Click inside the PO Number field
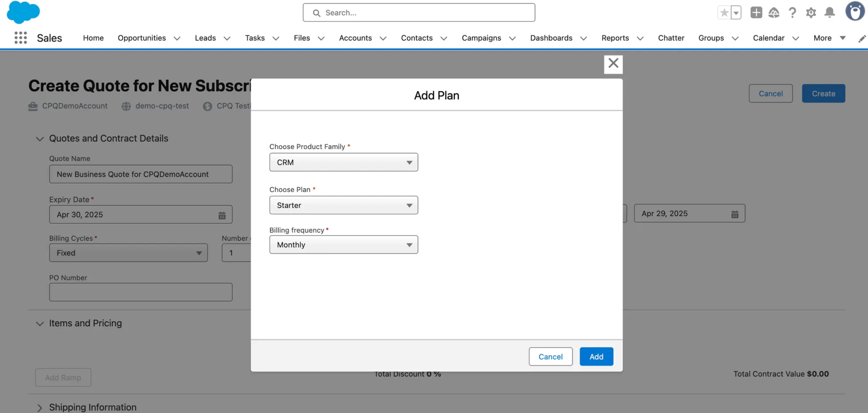This screenshot has width=868, height=413. pyautogui.click(x=140, y=292)
